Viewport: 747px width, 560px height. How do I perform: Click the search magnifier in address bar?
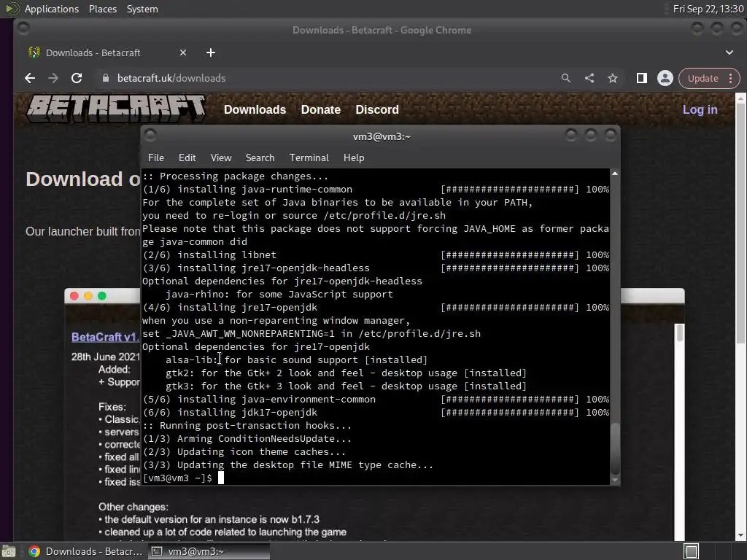pos(565,78)
